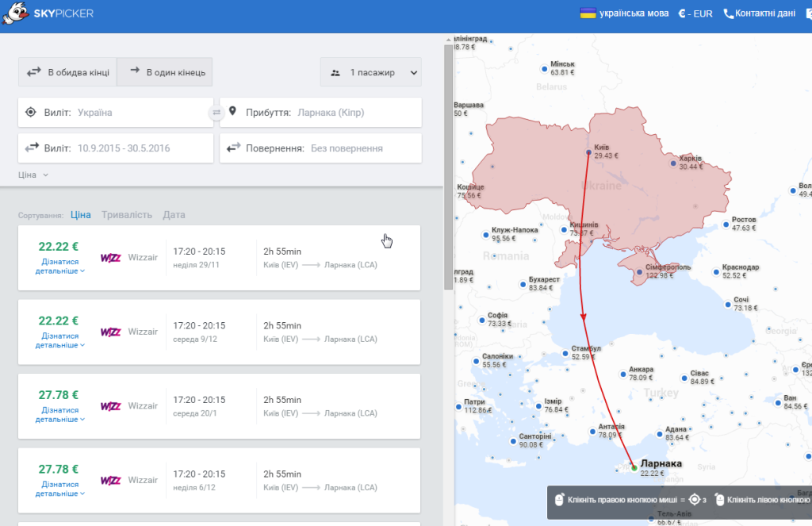Select the В один кінець one-way option

tap(165, 72)
